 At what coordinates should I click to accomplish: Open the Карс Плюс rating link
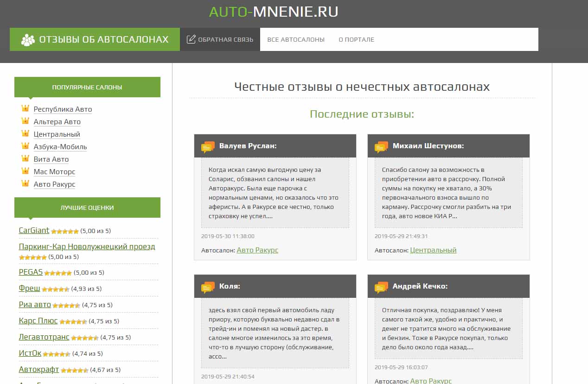[38, 321]
